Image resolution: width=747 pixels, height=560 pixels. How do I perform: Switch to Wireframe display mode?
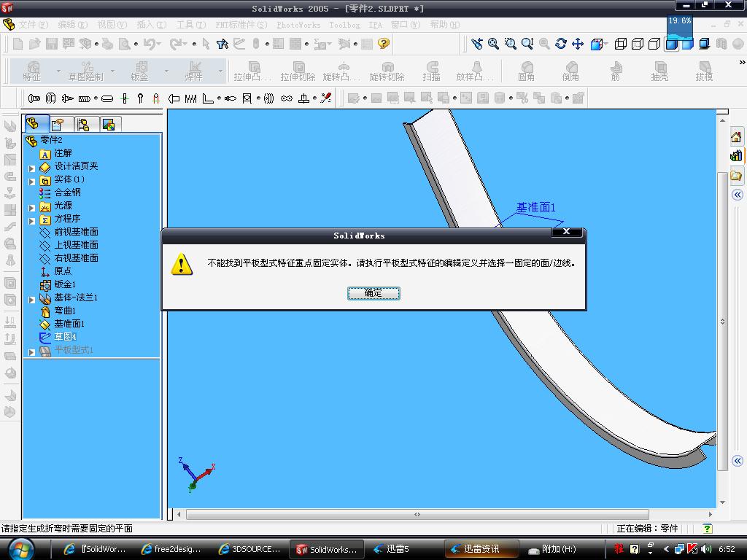point(620,44)
